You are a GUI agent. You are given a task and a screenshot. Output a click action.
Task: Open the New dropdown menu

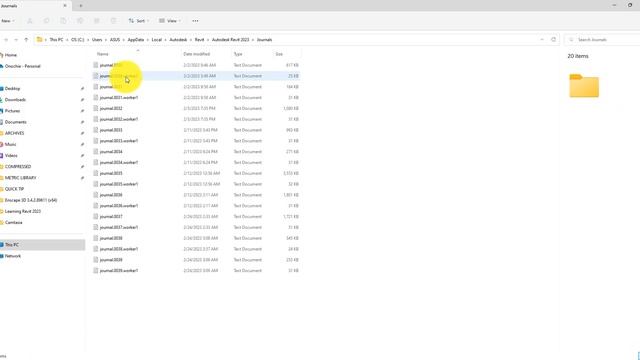coord(7,21)
